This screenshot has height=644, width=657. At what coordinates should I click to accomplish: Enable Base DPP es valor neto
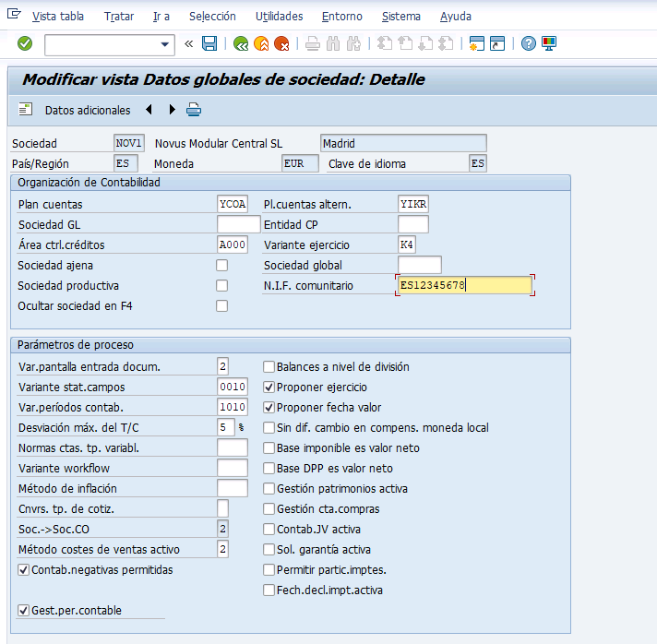pos(269,468)
